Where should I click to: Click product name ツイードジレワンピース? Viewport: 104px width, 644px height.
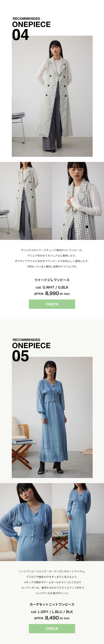tap(52, 280)
